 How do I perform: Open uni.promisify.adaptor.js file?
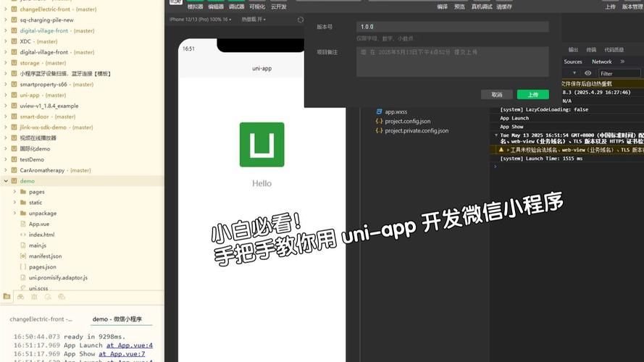tap(58, 277)
